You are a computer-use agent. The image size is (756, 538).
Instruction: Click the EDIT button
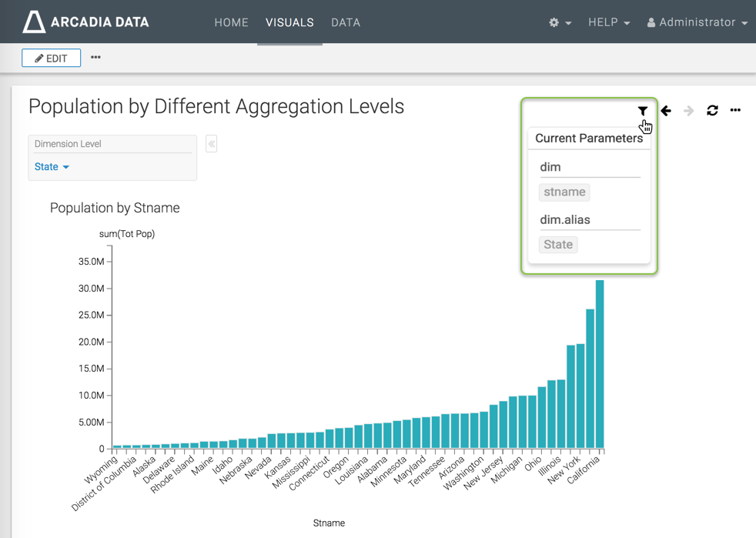tap(51, 58)
